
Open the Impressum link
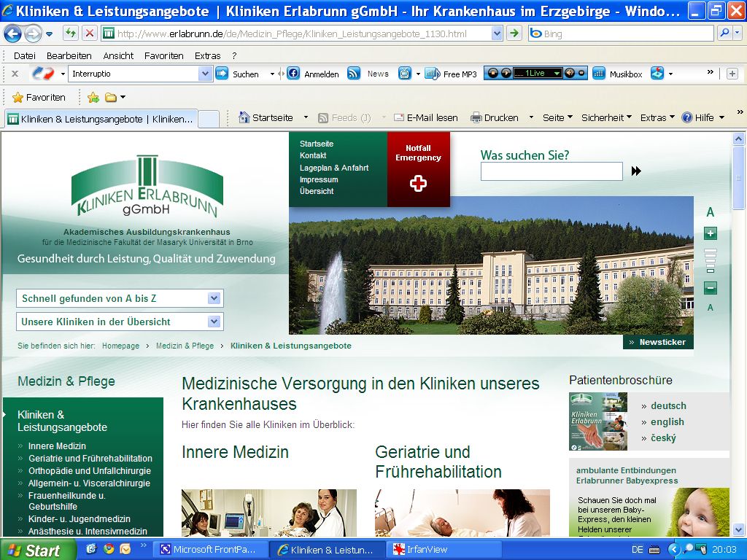(319, 179)
